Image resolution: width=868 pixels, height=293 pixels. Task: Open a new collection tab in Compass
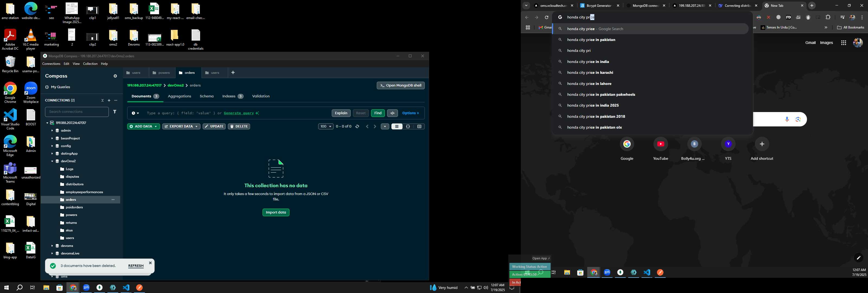tap(233, 73)
